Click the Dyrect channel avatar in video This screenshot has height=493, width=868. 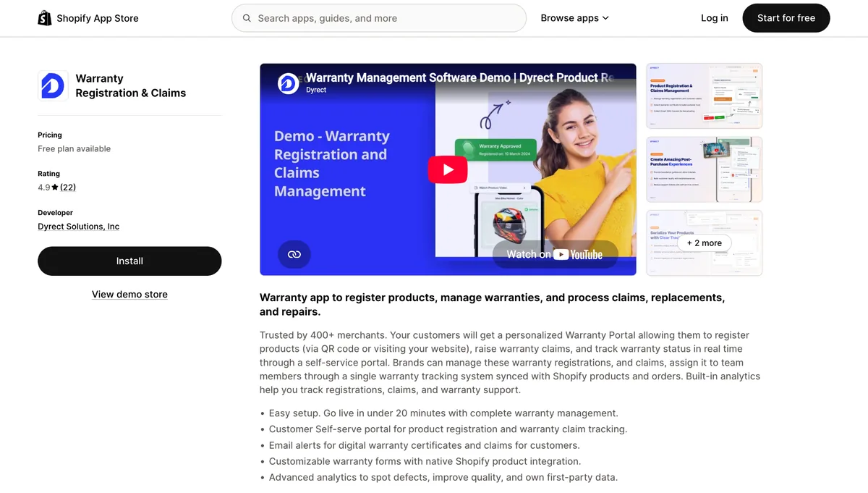click(289, 83)
